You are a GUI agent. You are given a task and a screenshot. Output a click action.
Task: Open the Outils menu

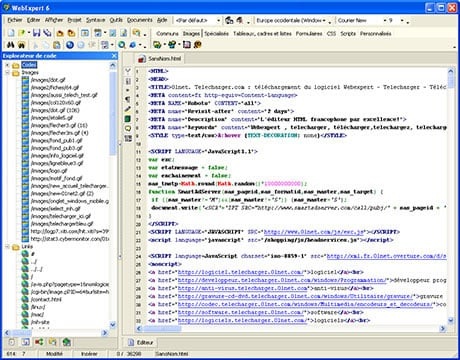(x=116, y=20)
